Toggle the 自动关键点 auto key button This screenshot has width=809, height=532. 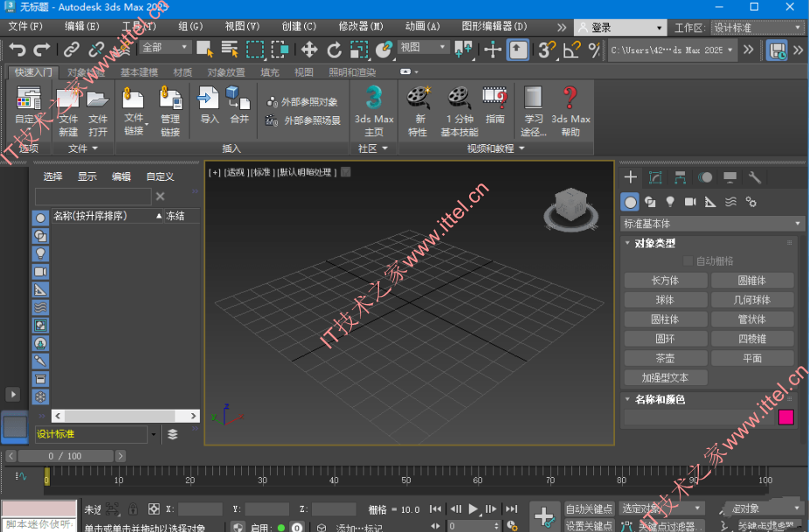[x=589, y=508]
